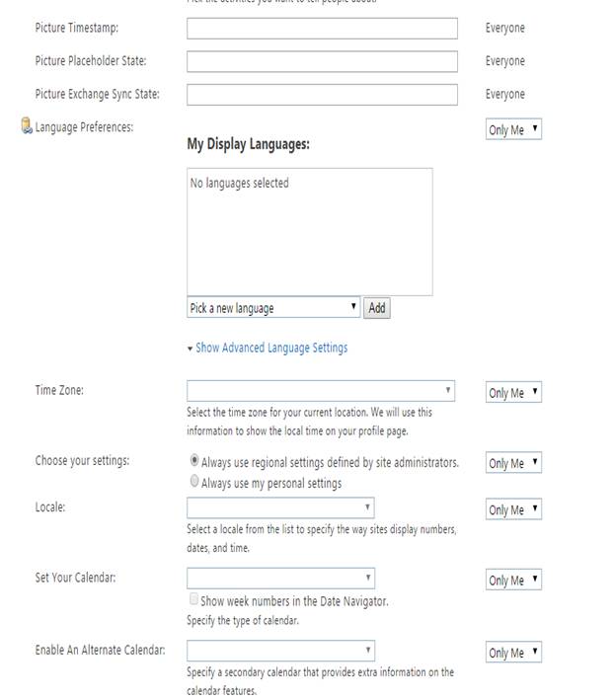Image resolution: width=615 pixels, height=700 pixels.
Task: Select 'Always use regional settings' radio button
Action: click(193, 461)
